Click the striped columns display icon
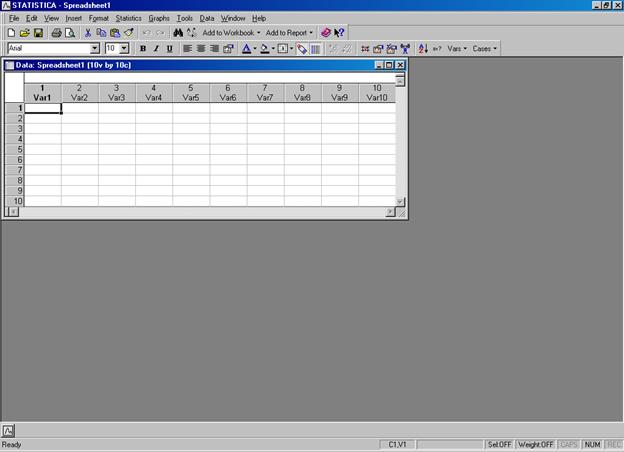Screen dimensions: 624x452 click(x=316, y=49)
